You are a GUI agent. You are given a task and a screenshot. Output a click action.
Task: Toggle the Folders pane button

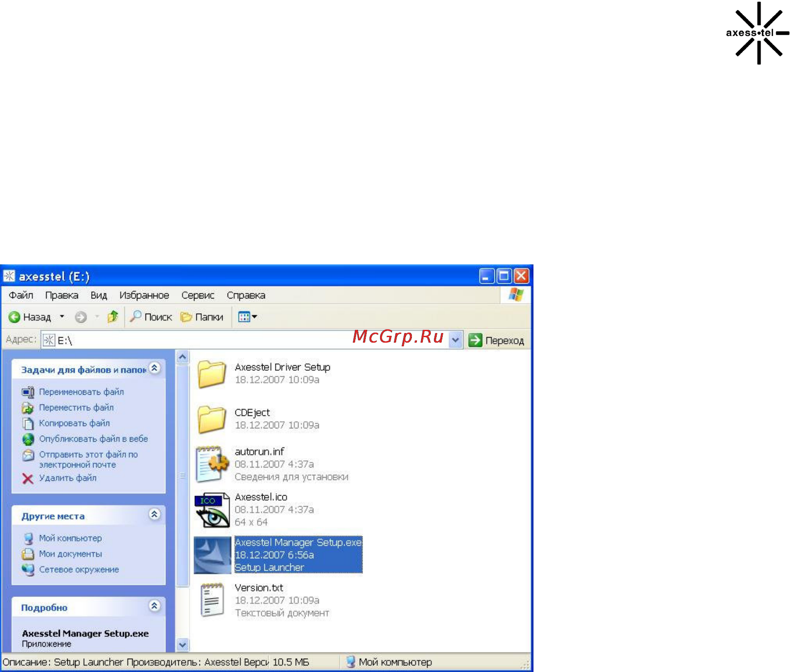coord(202,317)
